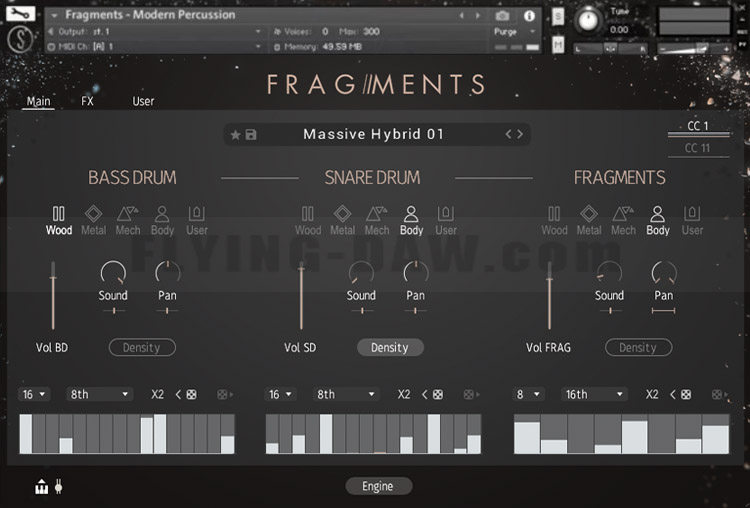The width and height of the screenshot is (750, 508).
Task: Open Fragments 16th note rate dropdown
Action: (x=594, y=395)
